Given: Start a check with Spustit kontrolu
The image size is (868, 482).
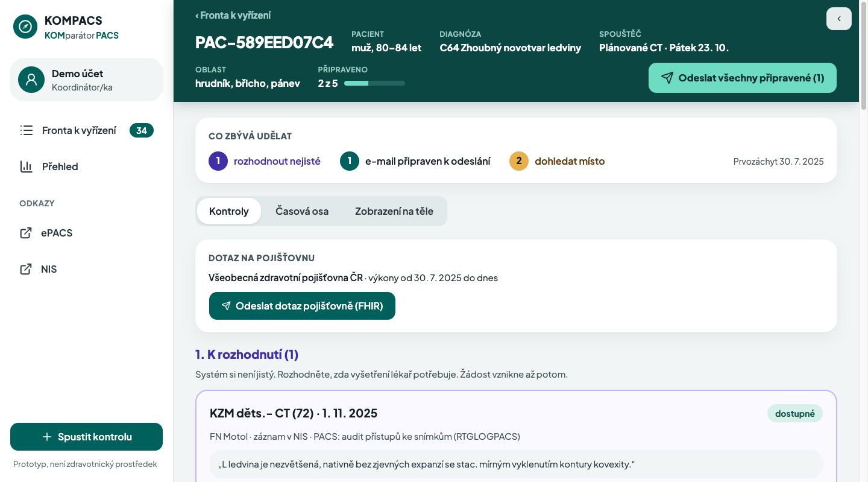Looking at the screenshot, I should 87,437.
